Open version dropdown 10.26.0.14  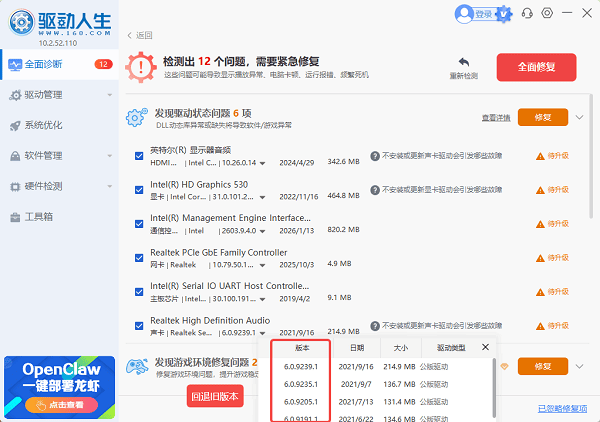coord(262,163)
